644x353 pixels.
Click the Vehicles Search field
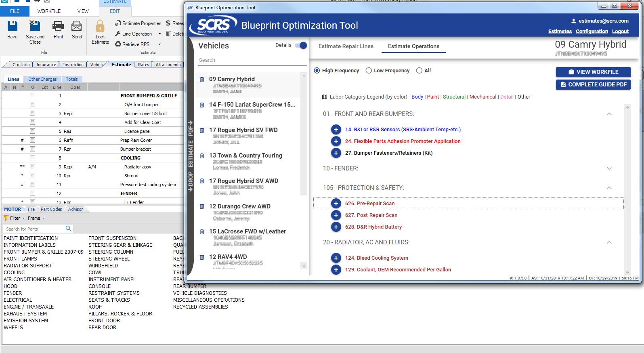pyautogui.click(x=252, y=60)
